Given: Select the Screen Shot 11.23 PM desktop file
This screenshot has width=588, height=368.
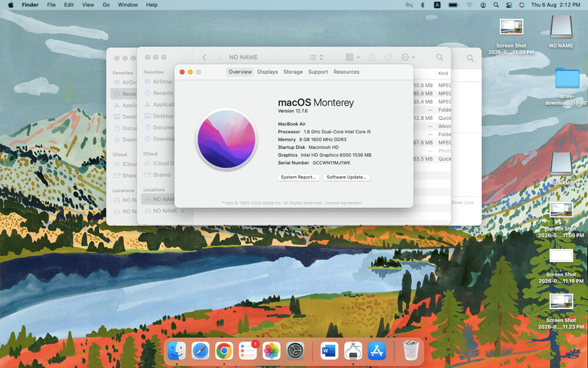Looking at the screenshot, I should click(561, 311).
